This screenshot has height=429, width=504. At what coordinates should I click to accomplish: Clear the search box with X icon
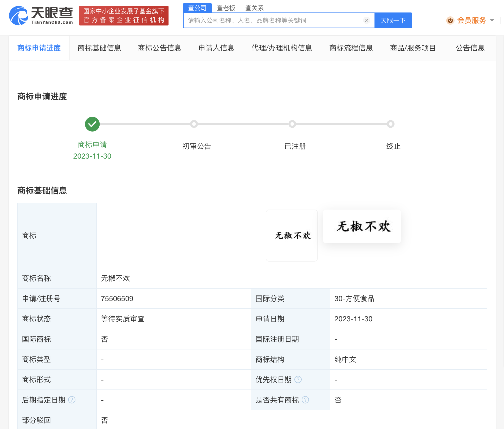point(366,20)
